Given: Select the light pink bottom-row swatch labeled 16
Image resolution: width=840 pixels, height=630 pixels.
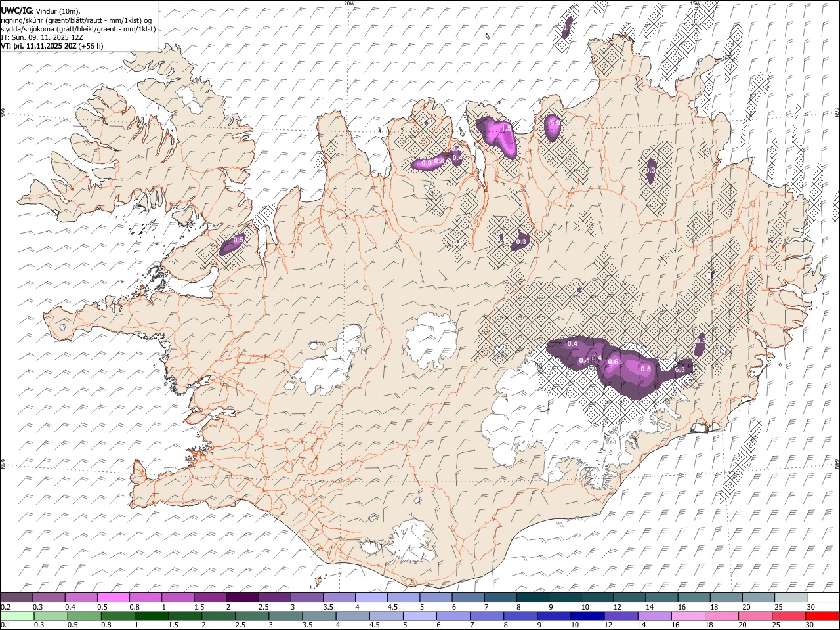Looking at the screenshot, I should coord(688,616).
